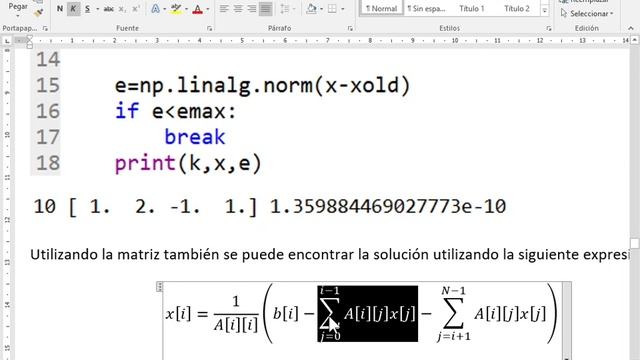Toggle superscript formatting
Viewport: 640px width, 360px height.
(136, 9)
